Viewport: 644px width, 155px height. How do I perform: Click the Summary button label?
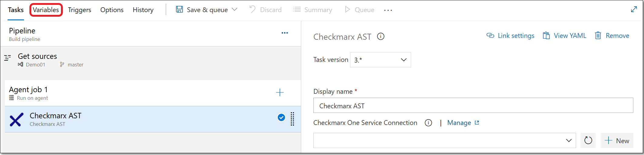(318, 10)
